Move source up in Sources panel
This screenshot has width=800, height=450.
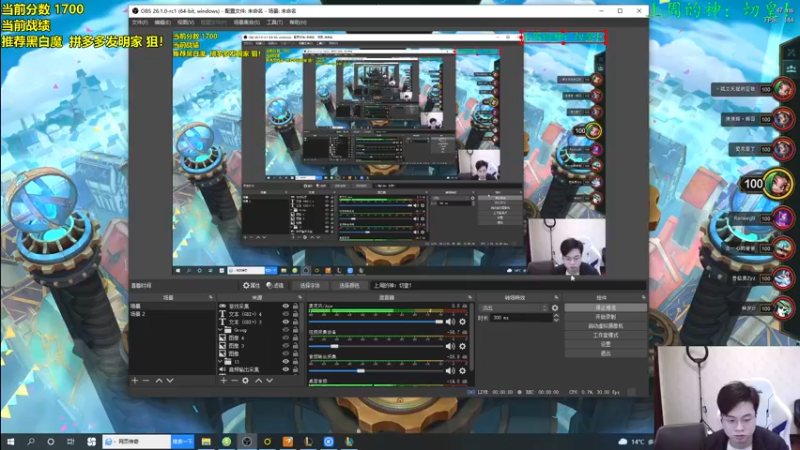[258, 381]
